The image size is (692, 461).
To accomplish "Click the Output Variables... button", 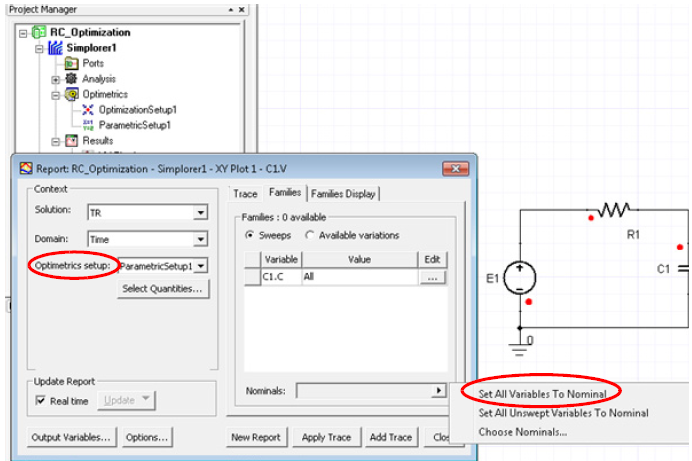I will 71,437.
